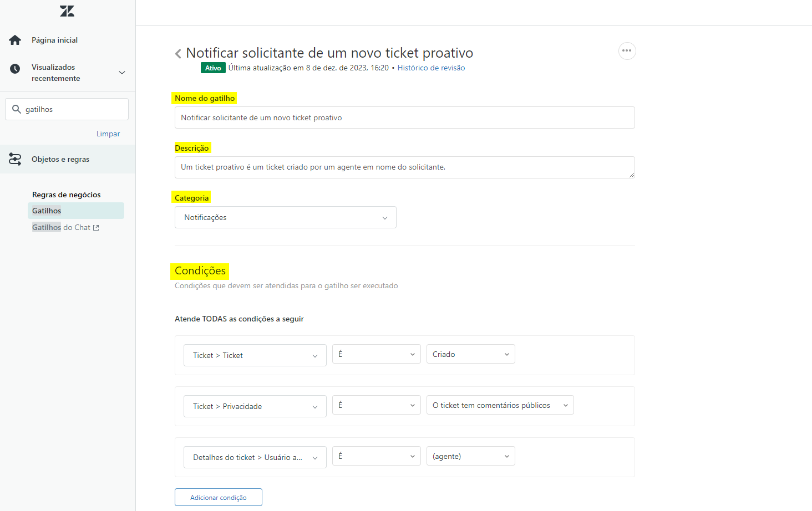812x511 pixels.
Task: Open the Ticket > Privacidade condition dropdown
Action: (x=255, y=406)
